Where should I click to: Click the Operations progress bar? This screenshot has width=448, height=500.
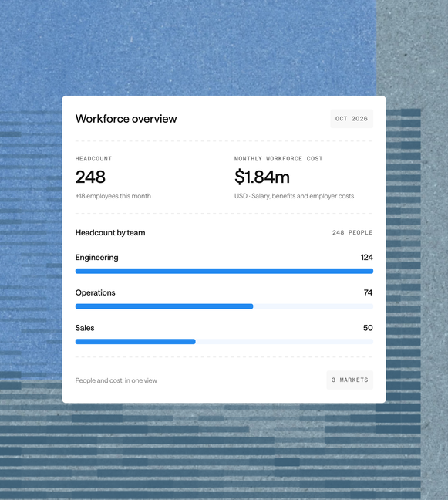(x=224, y=306)
